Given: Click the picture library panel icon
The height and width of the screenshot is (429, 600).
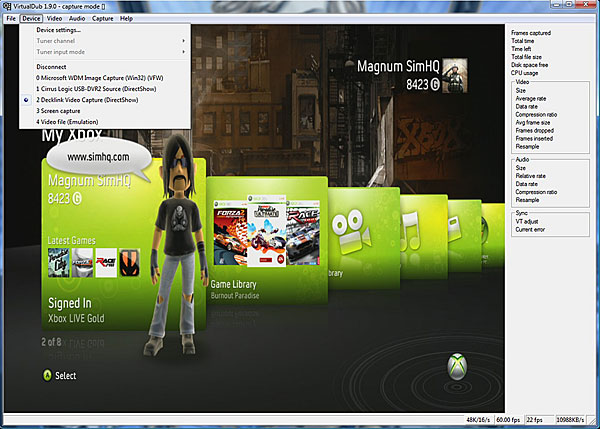Looking at the screenshot, I should click(455, 230).
